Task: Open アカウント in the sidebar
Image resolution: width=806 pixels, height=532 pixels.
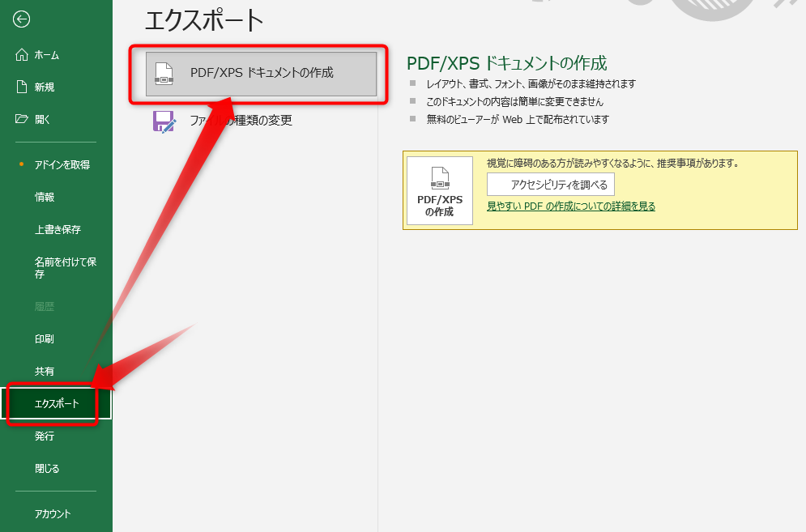Action: 53,514
